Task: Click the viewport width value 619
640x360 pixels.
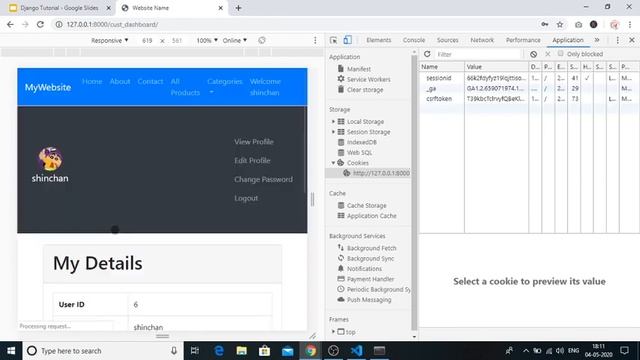Action: (147, 40)
